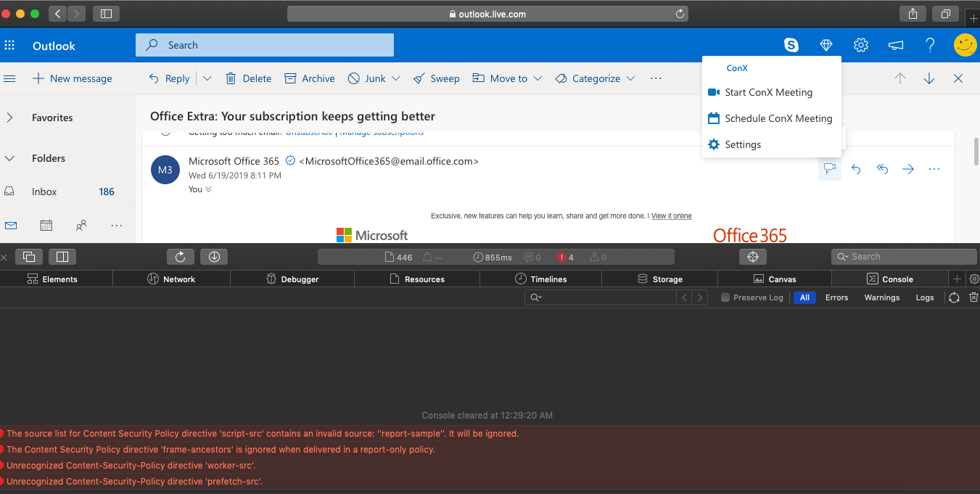This screenshot has height=494, width=980.
Task: Switch to the Network tab in Web Inspector
Action: point(171,279)
